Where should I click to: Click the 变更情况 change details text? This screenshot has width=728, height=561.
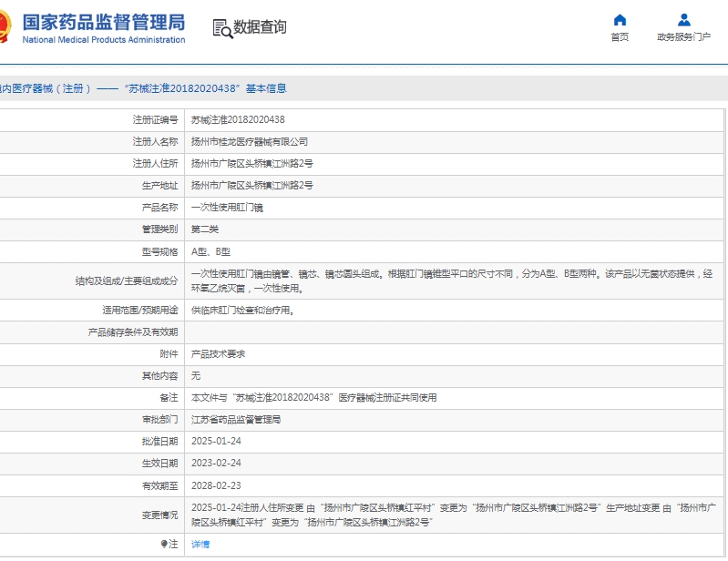click(x=454, y=515)
